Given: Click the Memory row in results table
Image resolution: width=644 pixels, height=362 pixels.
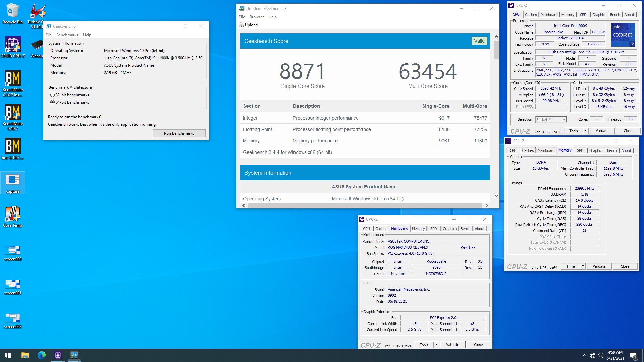Looking at the screenshot, I should click(x=365, y=141).
